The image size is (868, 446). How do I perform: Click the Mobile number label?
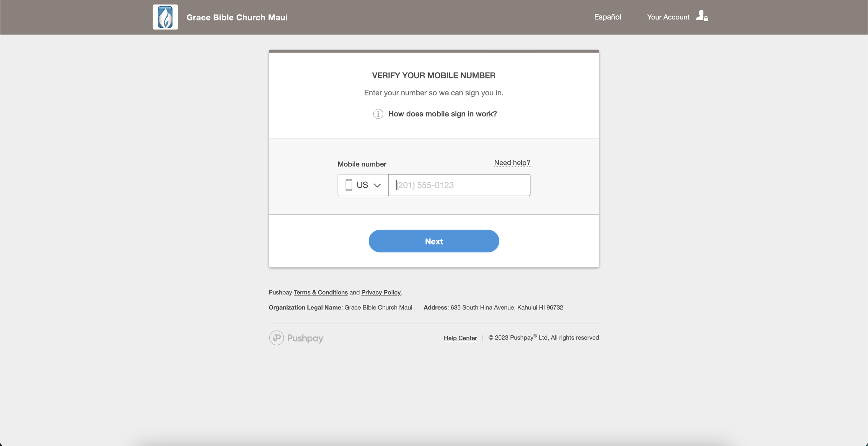coord(362,164)
